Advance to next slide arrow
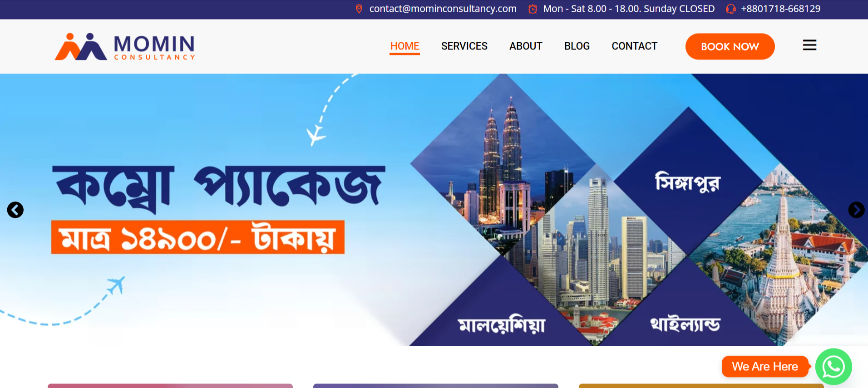868x388 pixels. tap(856, 210)
